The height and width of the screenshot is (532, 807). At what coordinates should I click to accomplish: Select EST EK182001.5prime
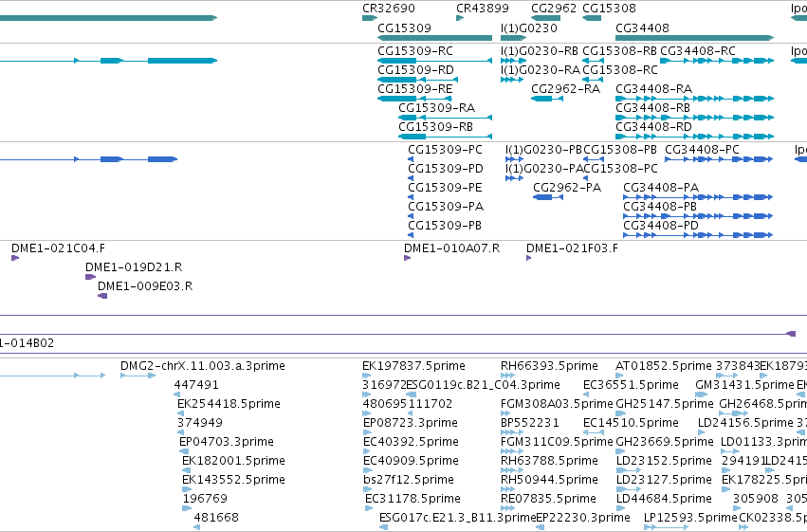pyautogui.click(x=186, y=470)
